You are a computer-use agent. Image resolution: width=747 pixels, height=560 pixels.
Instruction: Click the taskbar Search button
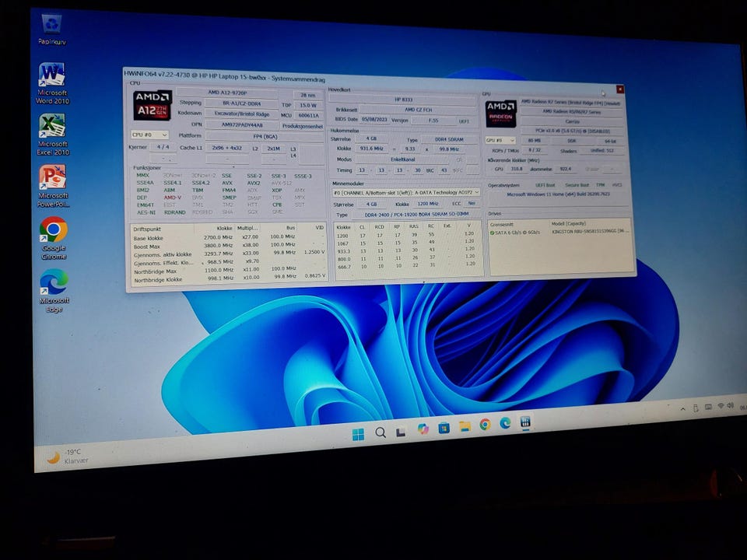(x=381, y=432)
